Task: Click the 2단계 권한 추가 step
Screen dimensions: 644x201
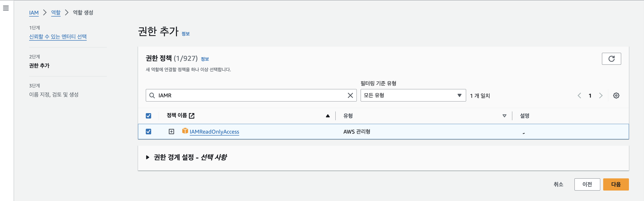Action: [39, 66]
